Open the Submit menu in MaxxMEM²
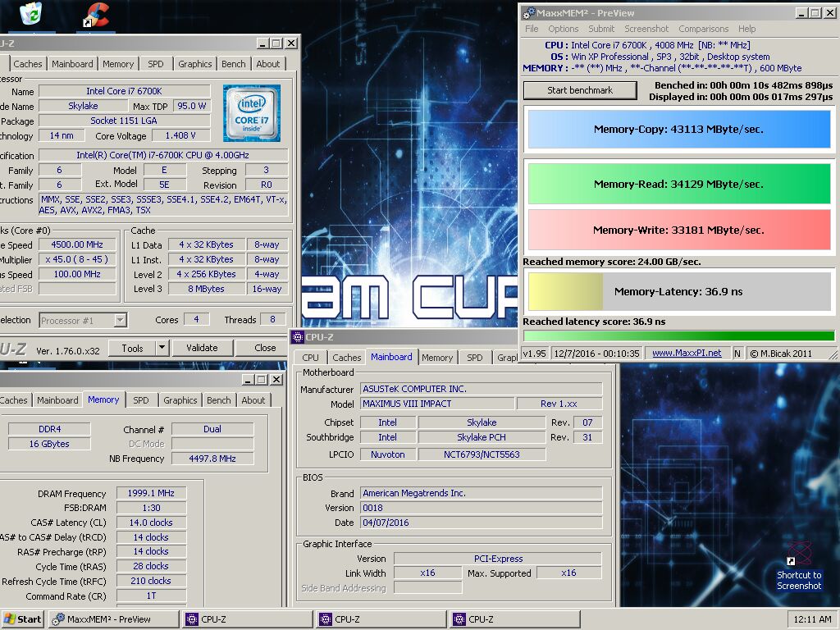This screenshot has width=840, height=630. [x=601, y=29]
